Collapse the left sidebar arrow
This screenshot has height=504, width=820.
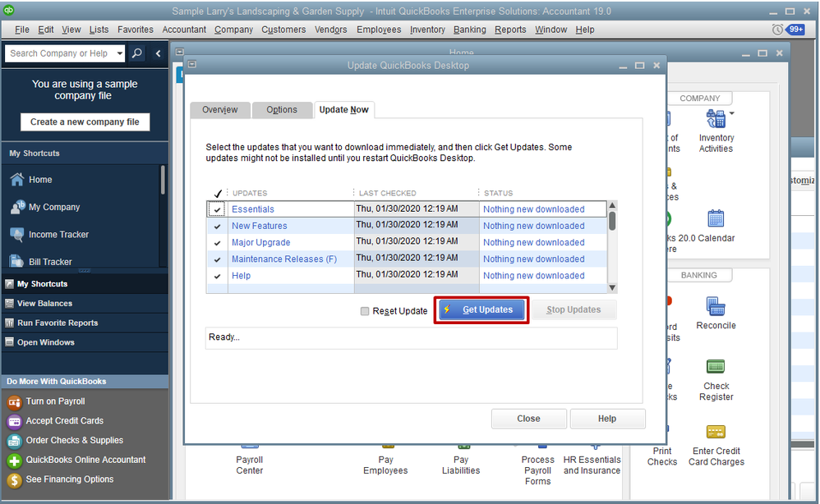158,53
